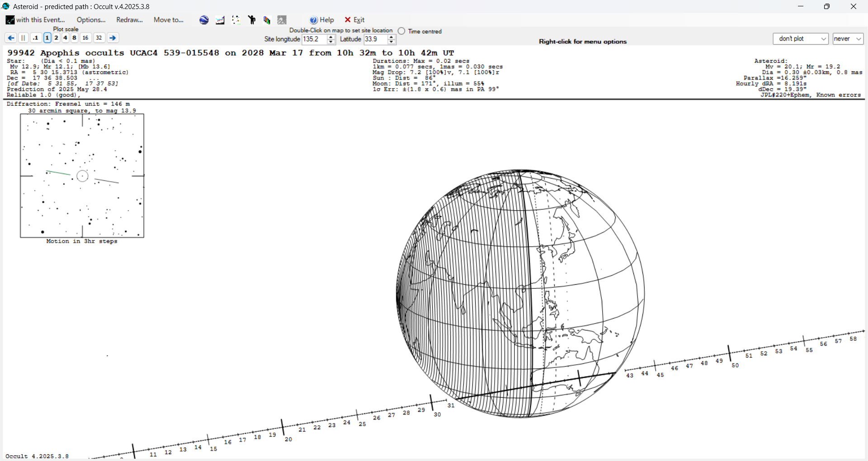This screenshot has width=868, height=461.
Task: Click the minute marker labeled 20 on path
Action: click(288, 439)
